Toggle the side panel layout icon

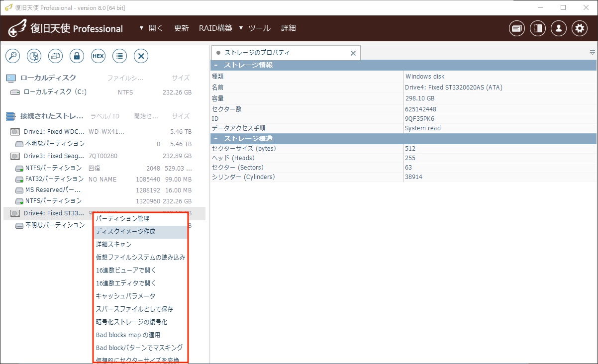[x=538, y=28]
